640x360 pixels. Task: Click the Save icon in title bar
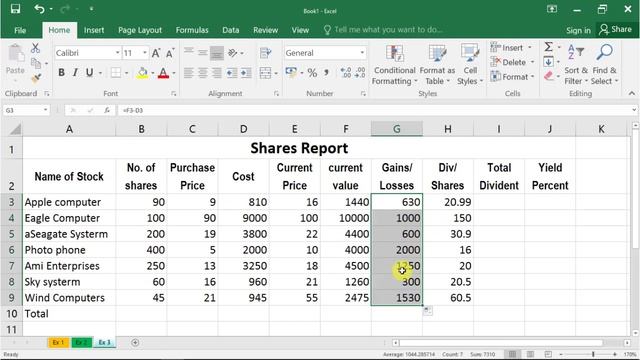point(16,9)
